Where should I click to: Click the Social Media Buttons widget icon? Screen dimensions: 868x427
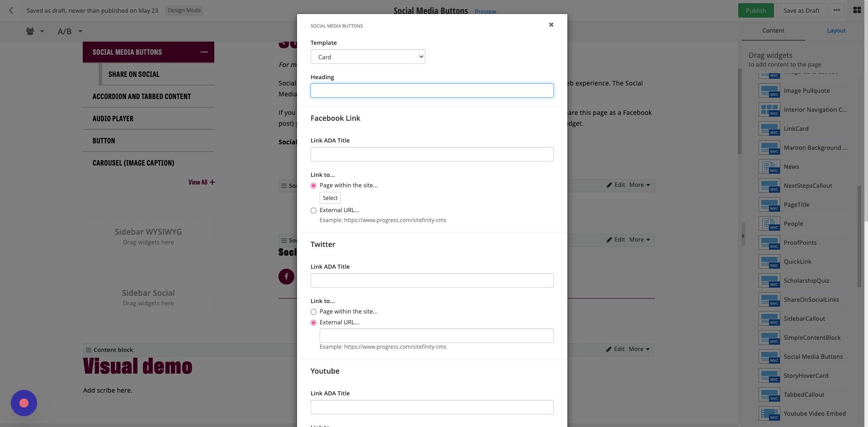[x=769, y=356]
